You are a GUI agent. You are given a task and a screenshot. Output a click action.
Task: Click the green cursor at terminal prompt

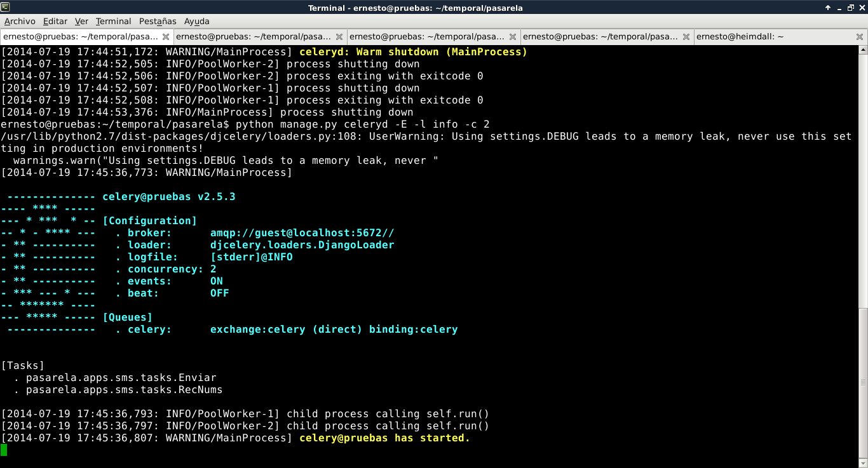pyautogui.click(x=4, y=450)
